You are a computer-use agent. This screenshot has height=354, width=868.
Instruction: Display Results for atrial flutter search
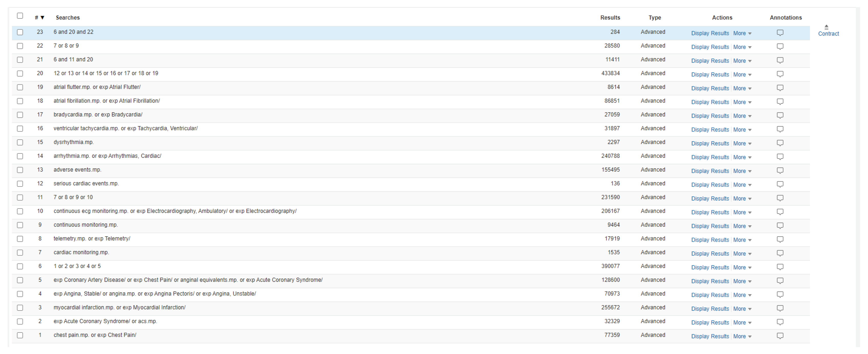point(710,88)
